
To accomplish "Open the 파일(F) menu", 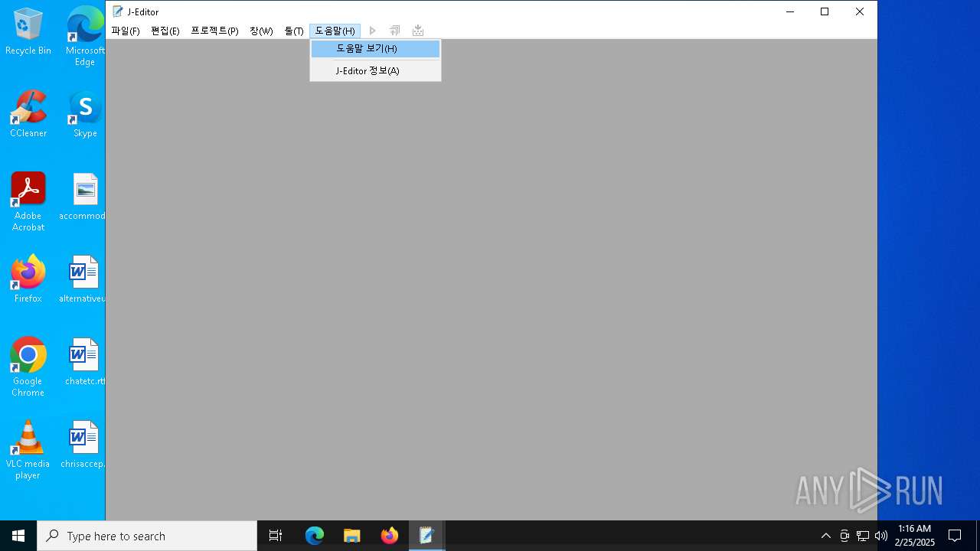I will pos(125,31).
